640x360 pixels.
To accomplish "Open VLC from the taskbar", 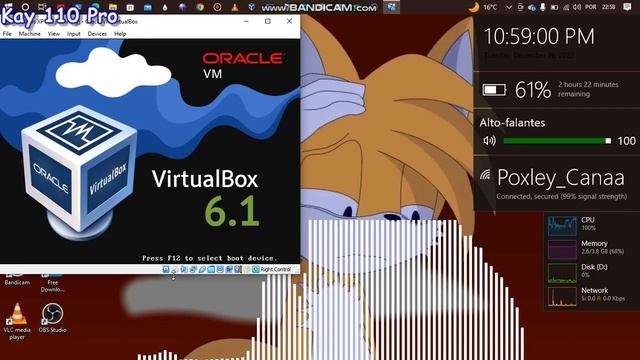I will [x=235, y=7].
